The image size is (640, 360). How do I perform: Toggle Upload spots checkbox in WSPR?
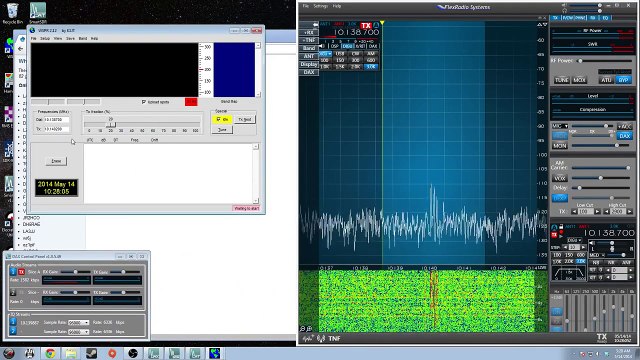pyautogui.click(x=144, y=102)
